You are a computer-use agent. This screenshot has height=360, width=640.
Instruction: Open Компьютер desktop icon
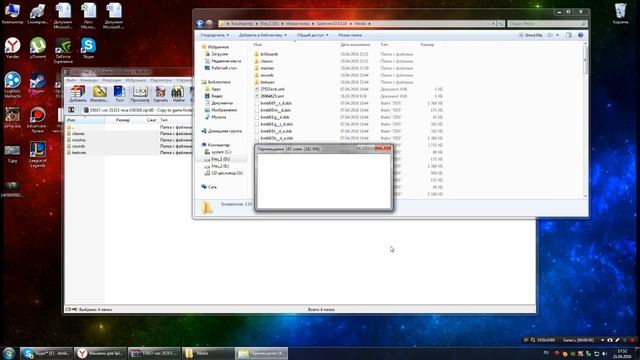click(13, 13)
